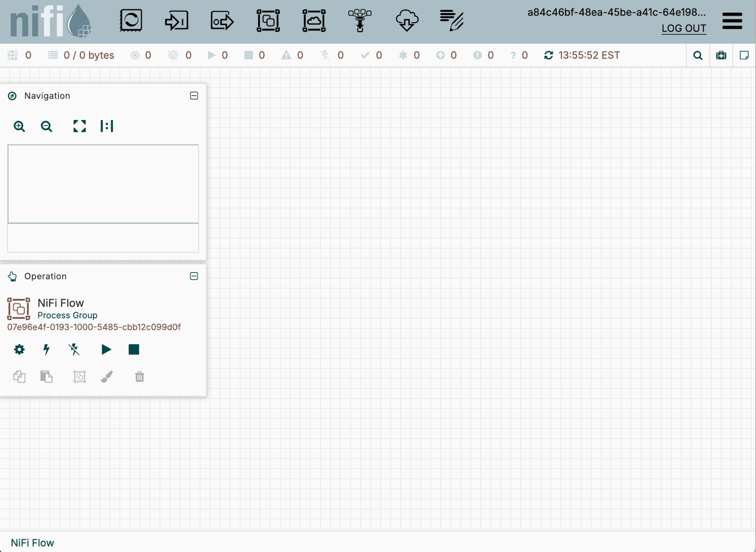Zoom in on the canvas
The image size is (756, 552).
[19, 126]
